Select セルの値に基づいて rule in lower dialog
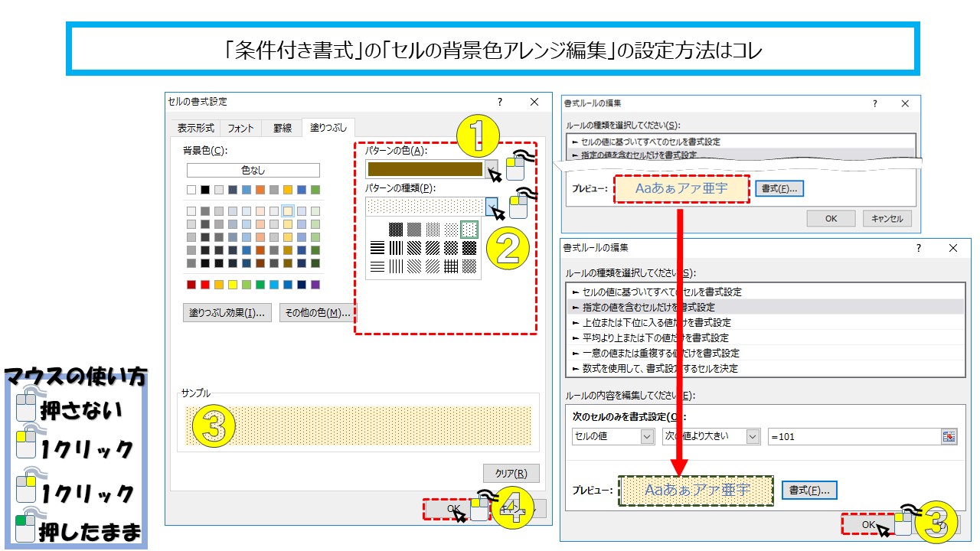Image resolution: width=980 pixels, height=551 pixels. tap(766, 292)
